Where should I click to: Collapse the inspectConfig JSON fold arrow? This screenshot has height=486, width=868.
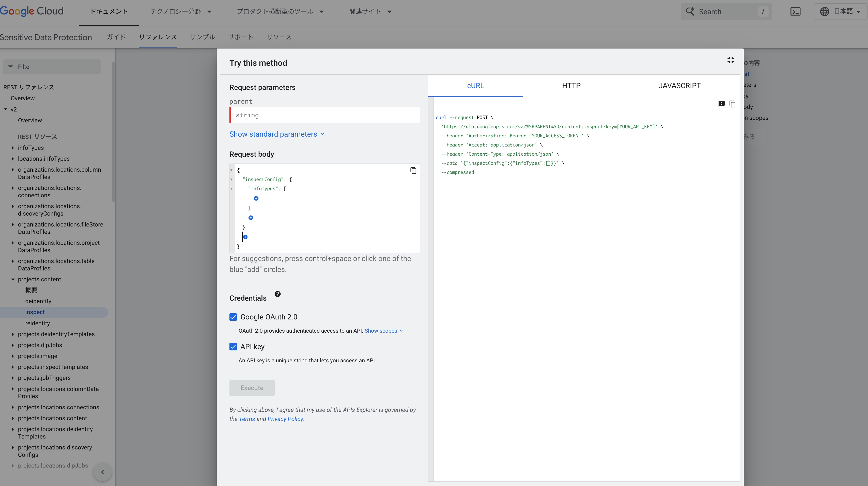point(231,180)
